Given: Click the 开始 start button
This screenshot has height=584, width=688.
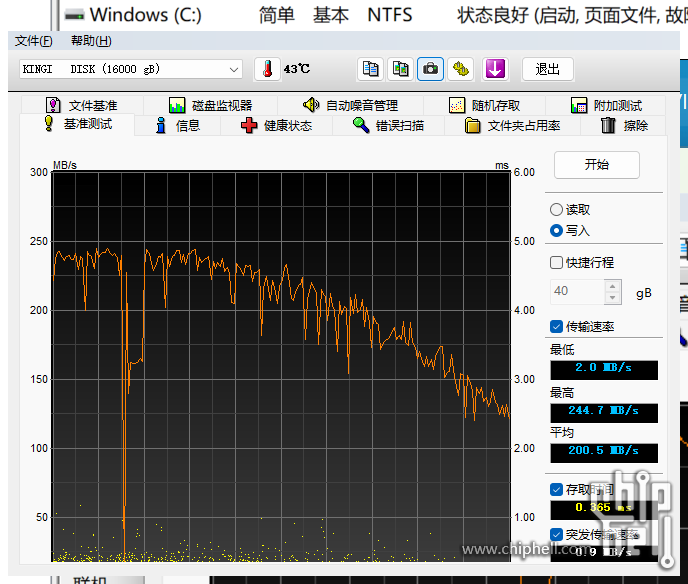Looking at the screenshot, I should pyautogui.click(x=597, y=165).
